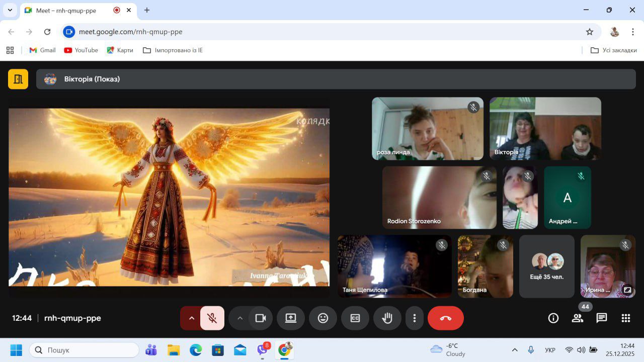
Task: Expand video settings arrow beside camera
Action: [x=239, y=318]
